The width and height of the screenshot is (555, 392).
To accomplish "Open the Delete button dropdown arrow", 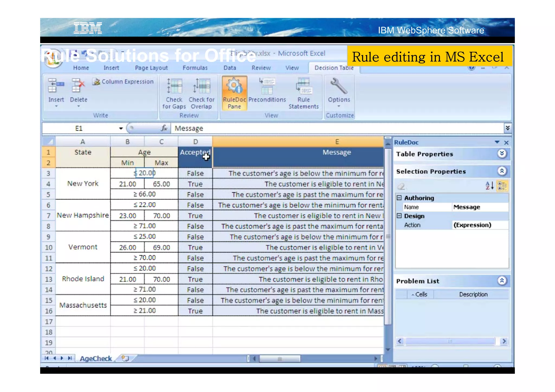I will (x=79, y=106).
